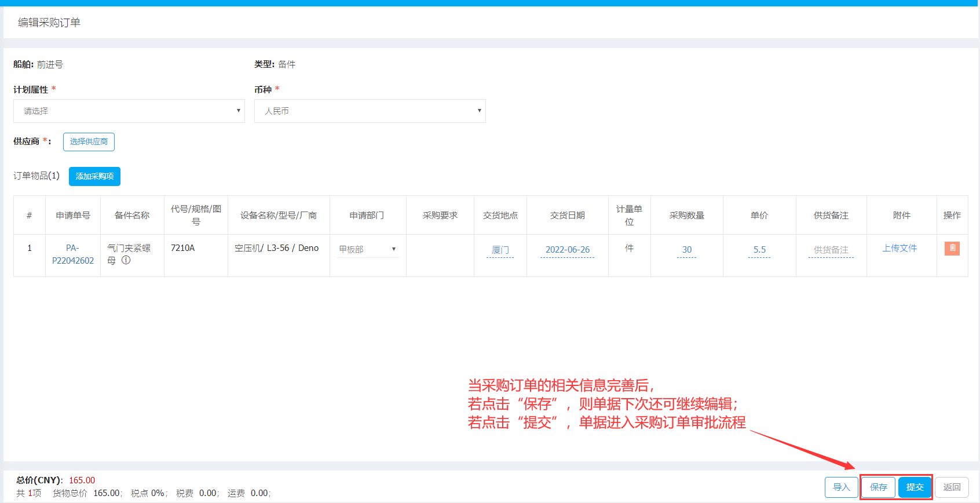Click the 税点 0% summary text
The height and width of the screenshot is (503, 980).
point(149,493)
